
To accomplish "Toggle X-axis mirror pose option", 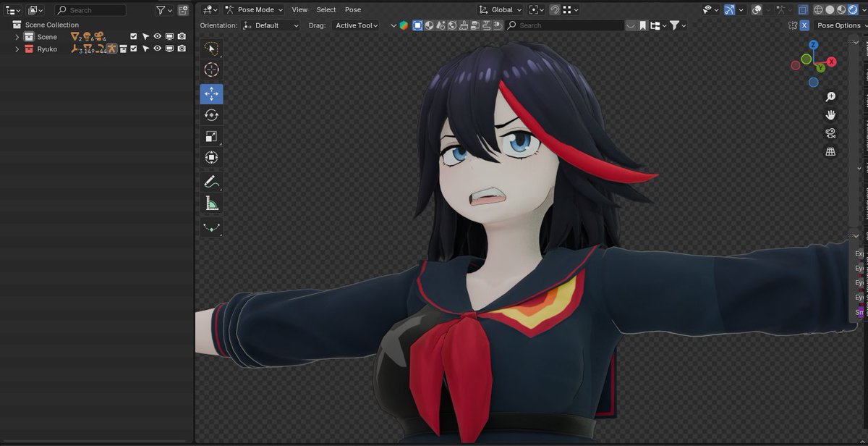I will [804, 25].
